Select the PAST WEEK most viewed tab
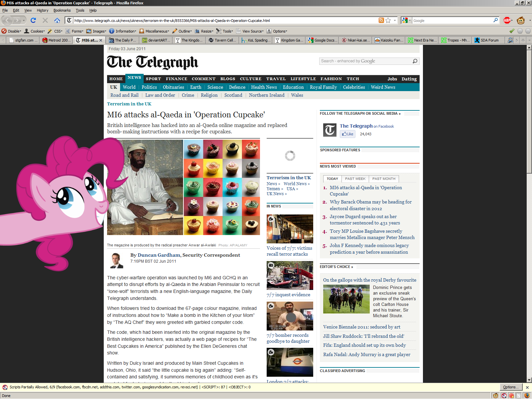The width and height of the screenshot is (532, 399). pyautogui.click(x=355, y=179)
